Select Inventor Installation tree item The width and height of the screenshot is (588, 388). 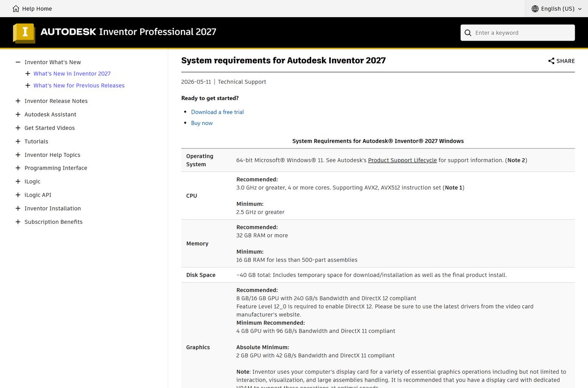pos(53,208)
